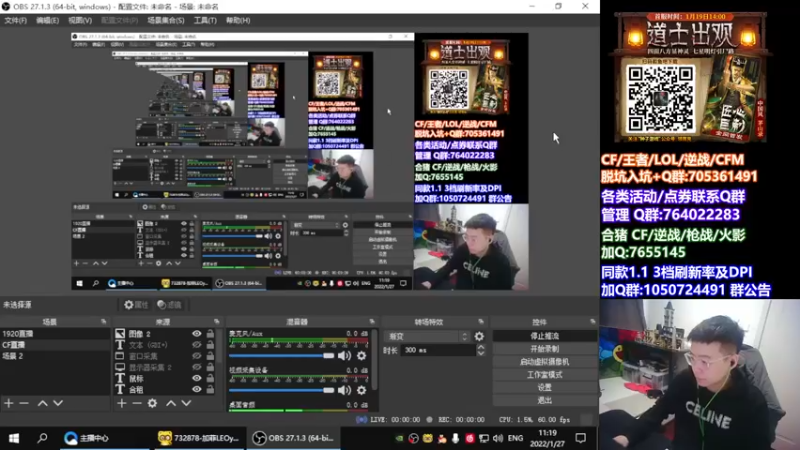
Task: Click 属性 button above scenes panel
Action: [136, 305]
